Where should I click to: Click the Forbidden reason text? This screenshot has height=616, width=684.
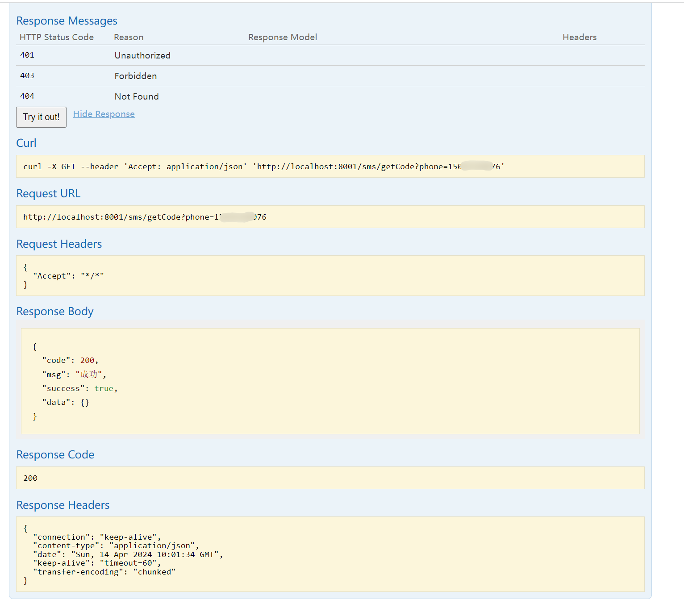(136, 76)
